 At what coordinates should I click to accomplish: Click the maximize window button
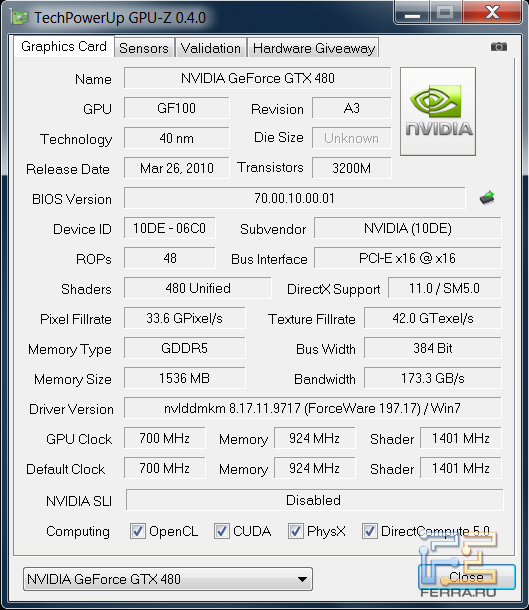pyautogui.click(x=446, y=13)
